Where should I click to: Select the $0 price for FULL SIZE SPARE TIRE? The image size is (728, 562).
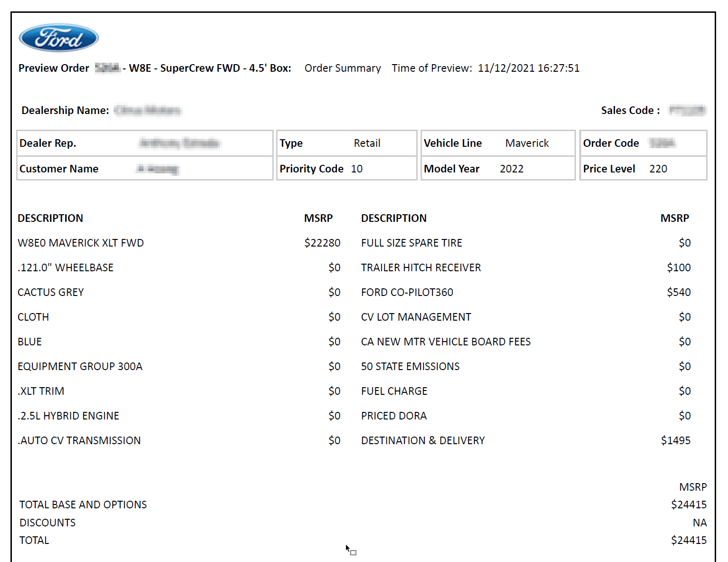(x=685, y=243)
